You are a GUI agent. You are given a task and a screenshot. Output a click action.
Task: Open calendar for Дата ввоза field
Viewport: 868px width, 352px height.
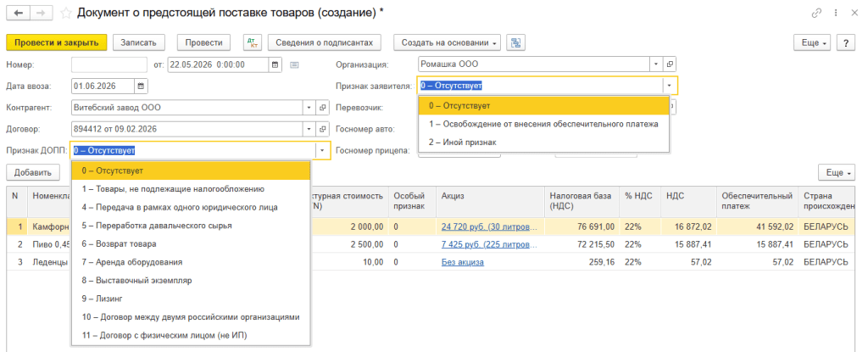[x=142, y=86]
